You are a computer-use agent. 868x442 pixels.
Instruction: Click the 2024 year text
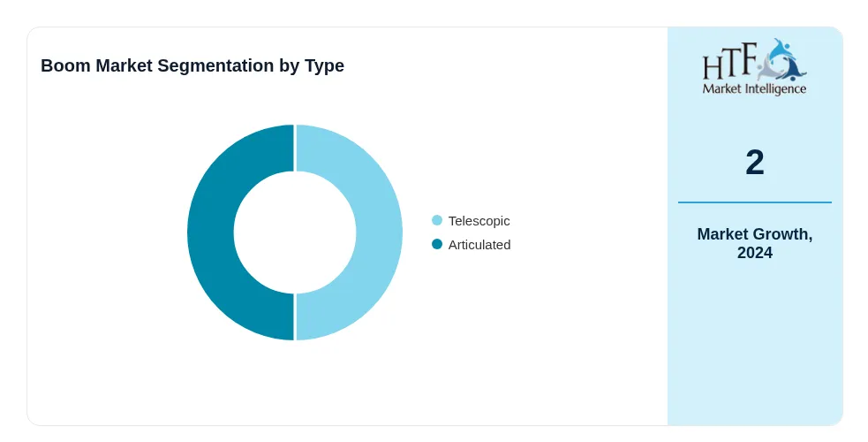point(754,253)
